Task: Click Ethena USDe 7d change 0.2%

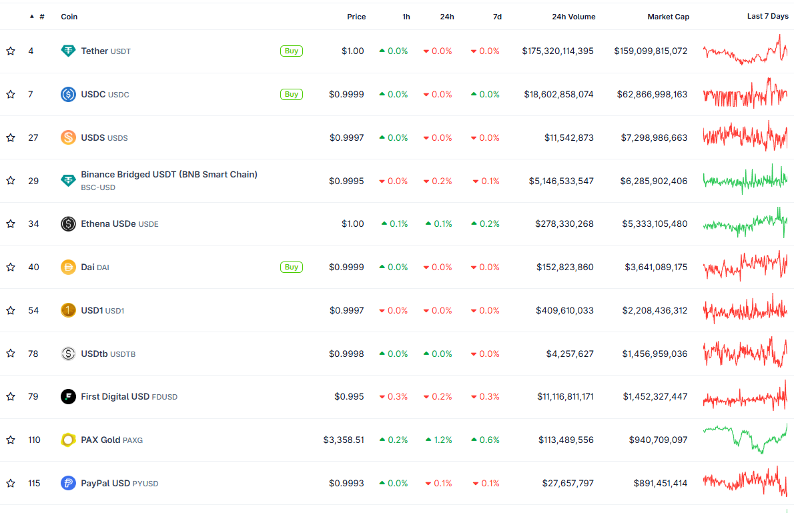Action: point(485,224)
